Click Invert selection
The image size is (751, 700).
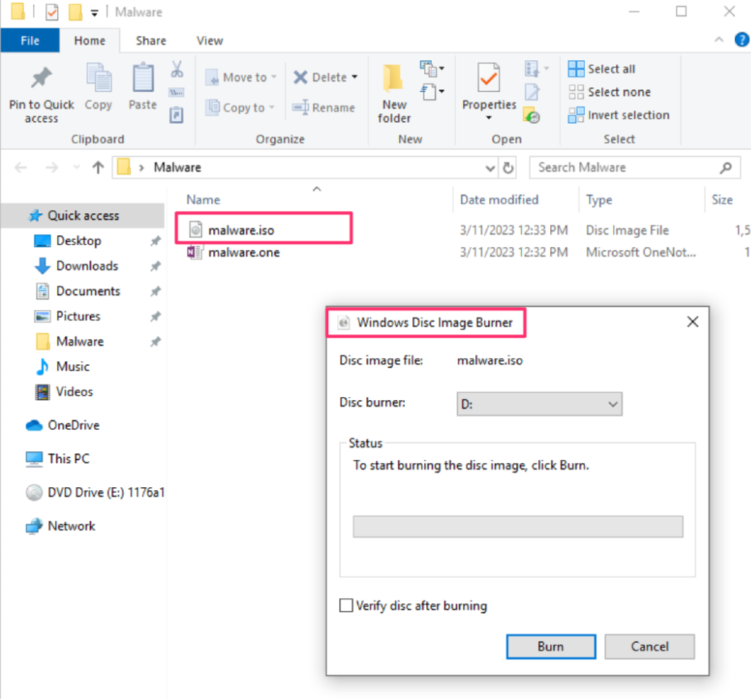tap(619, 115)
